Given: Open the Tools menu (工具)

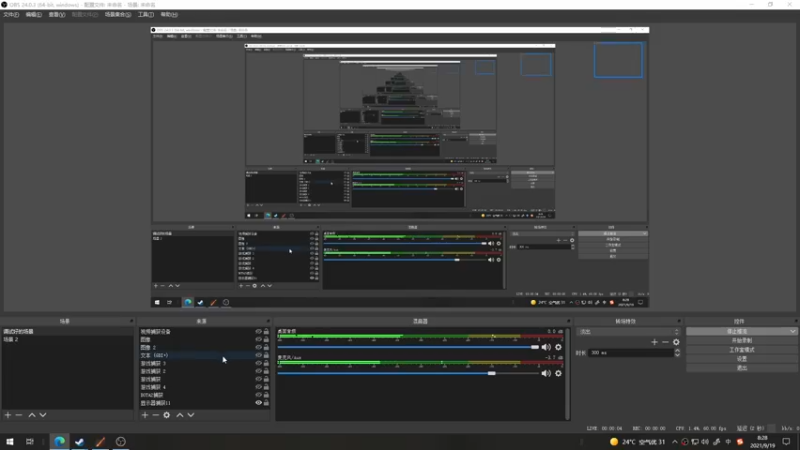Looking at the screenshot, I should 145,15.
